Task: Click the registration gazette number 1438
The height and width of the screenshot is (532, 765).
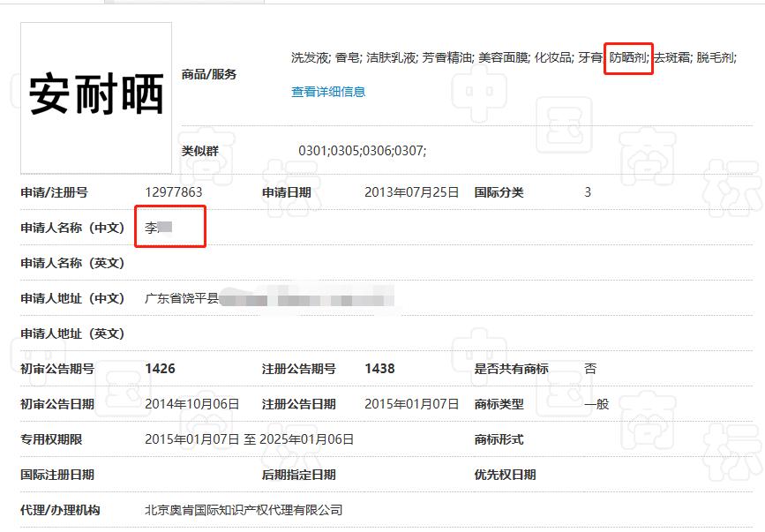Action: pyautogui.click(x=378, y=368)
